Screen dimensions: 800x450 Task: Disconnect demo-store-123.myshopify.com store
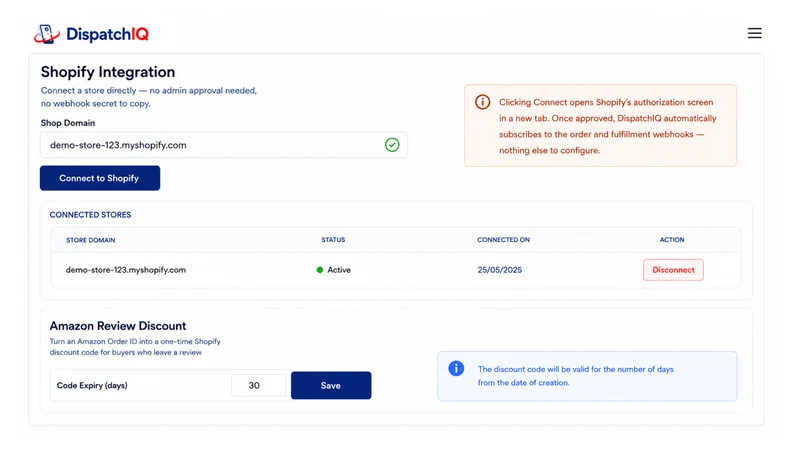tap(673, 270)
